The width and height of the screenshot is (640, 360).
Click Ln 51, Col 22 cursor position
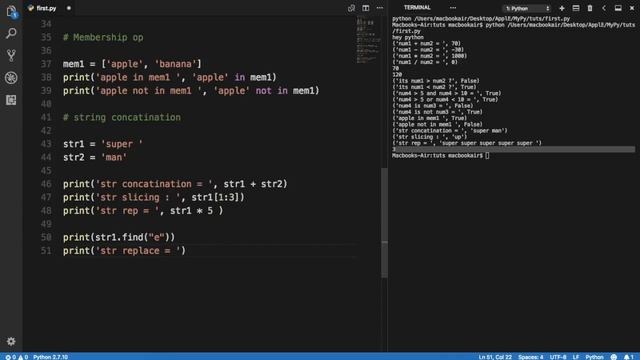tap(495, 357)
